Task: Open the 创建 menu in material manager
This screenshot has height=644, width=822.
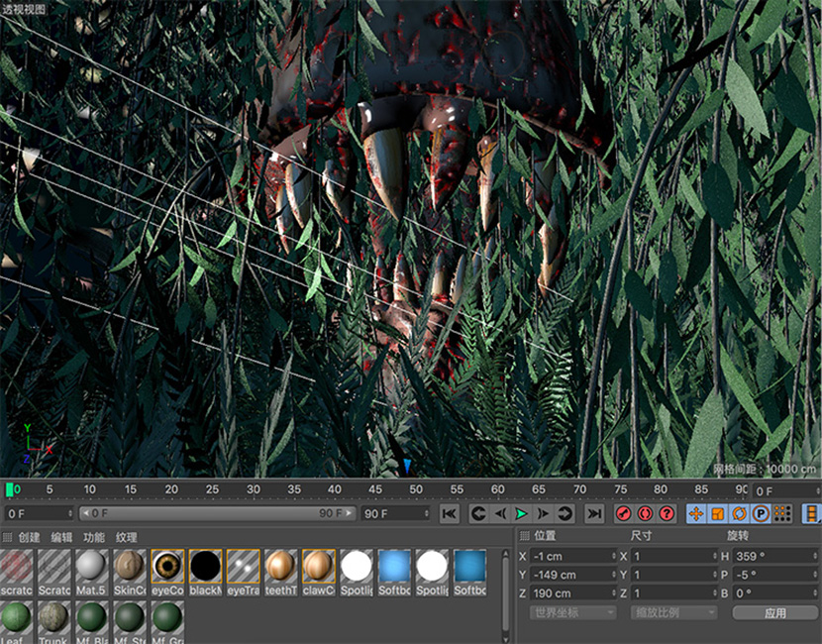Action: click(29, 537)
